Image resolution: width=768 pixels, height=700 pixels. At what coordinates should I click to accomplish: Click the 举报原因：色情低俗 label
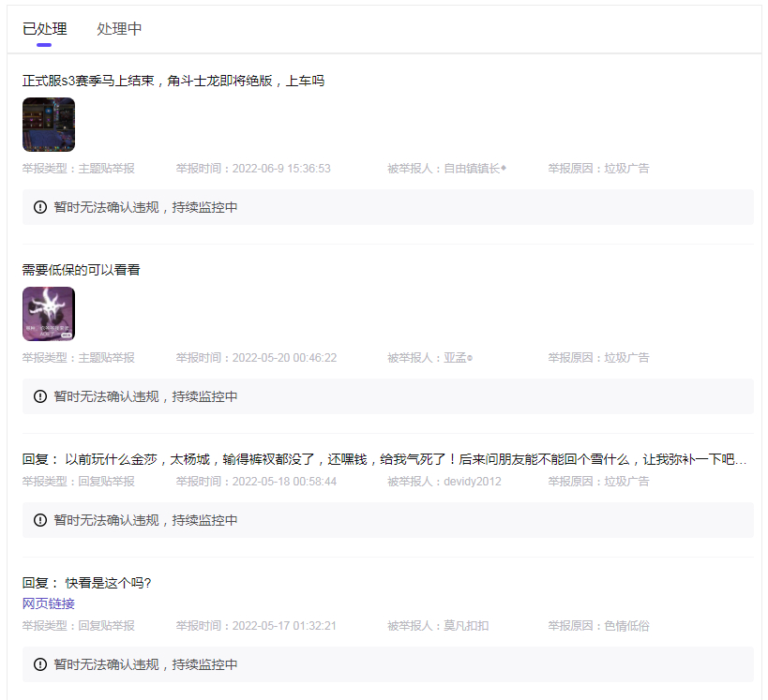coord(598,626)
